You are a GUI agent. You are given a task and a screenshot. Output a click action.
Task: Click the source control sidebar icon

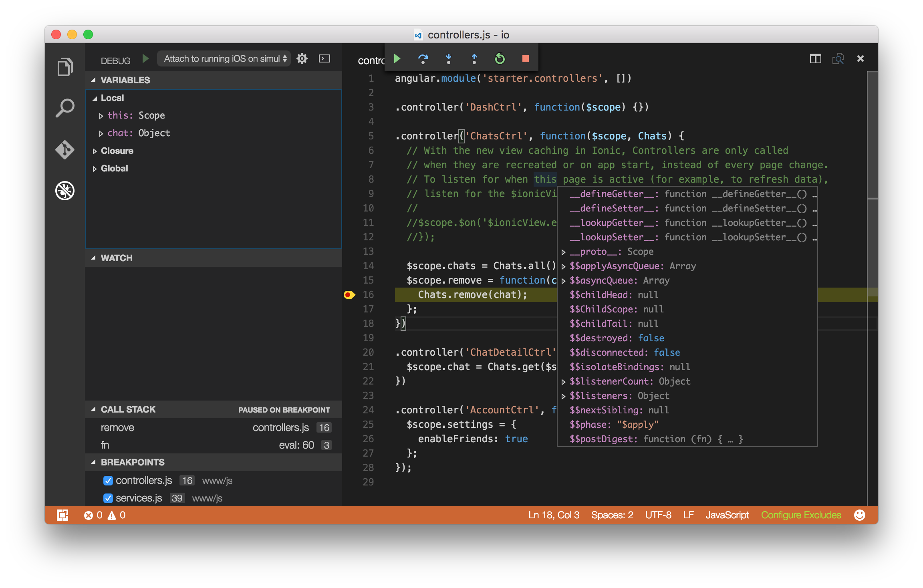65,149
